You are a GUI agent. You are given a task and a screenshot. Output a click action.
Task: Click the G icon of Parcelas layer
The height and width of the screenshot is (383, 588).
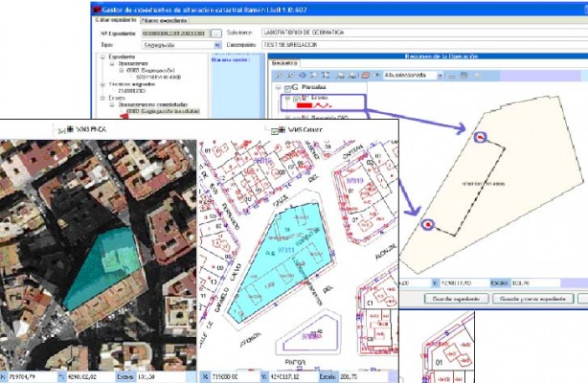pos(295,87)
